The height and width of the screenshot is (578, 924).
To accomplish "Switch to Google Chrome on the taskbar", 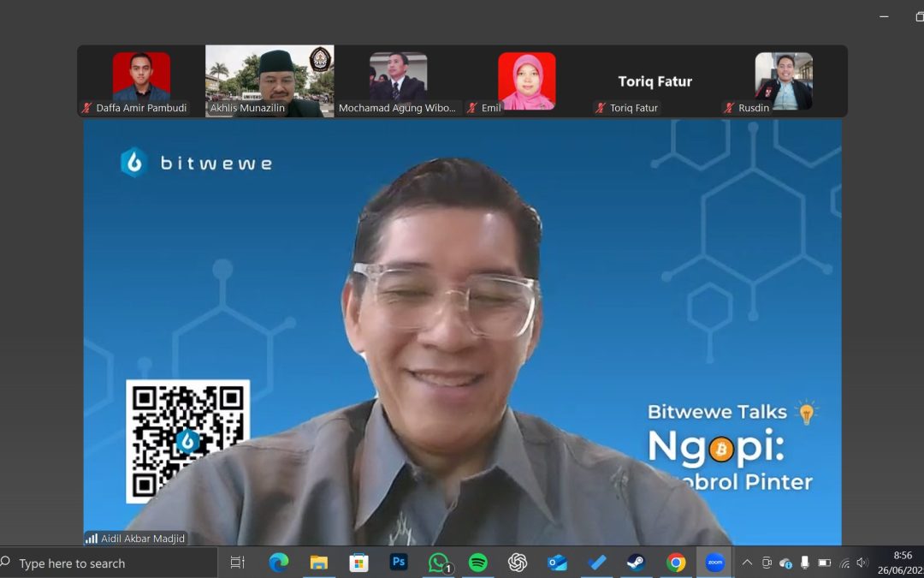I will (x=676, y=563).
